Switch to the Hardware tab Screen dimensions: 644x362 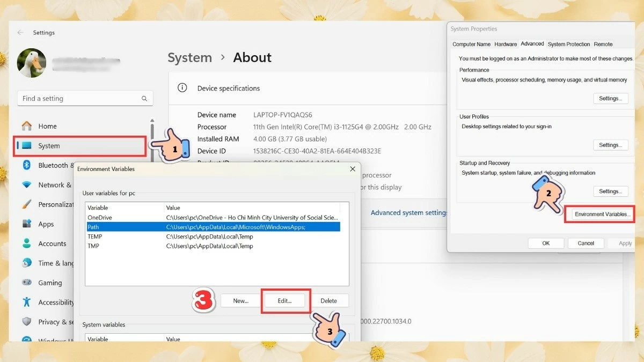(506, 44)
